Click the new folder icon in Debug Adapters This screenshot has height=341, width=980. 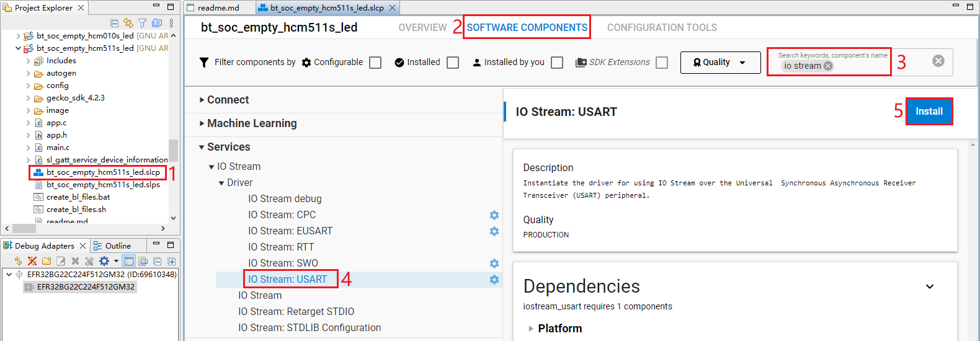[47, 261]
